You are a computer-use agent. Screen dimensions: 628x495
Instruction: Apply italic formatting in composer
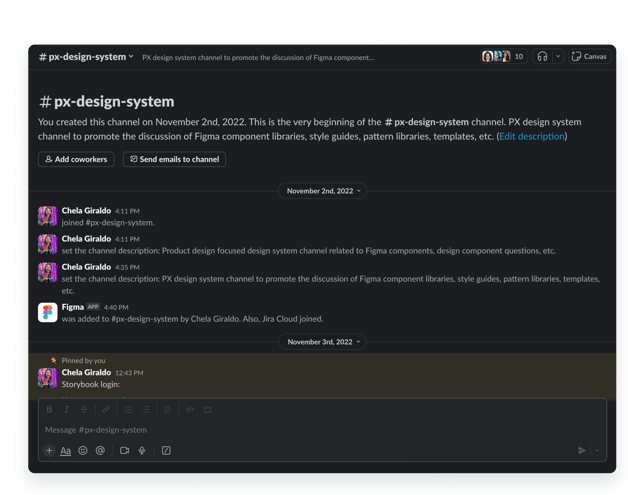click(66, 409)
